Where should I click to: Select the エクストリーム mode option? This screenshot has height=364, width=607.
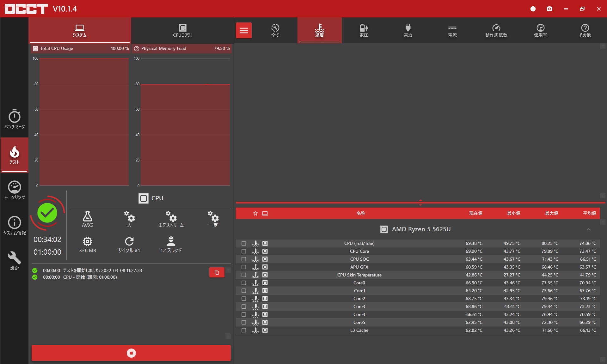(x=171, y=219)
